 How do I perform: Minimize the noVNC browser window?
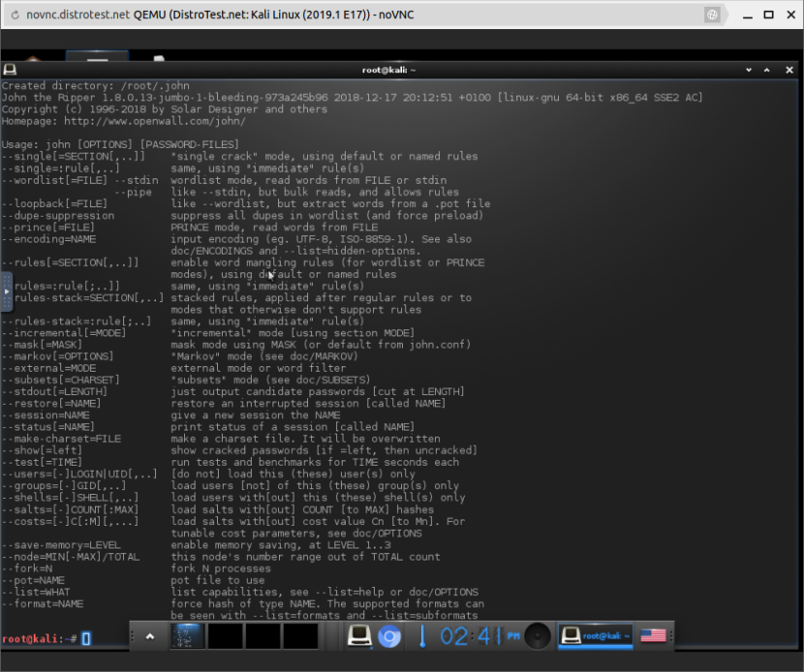748,15
